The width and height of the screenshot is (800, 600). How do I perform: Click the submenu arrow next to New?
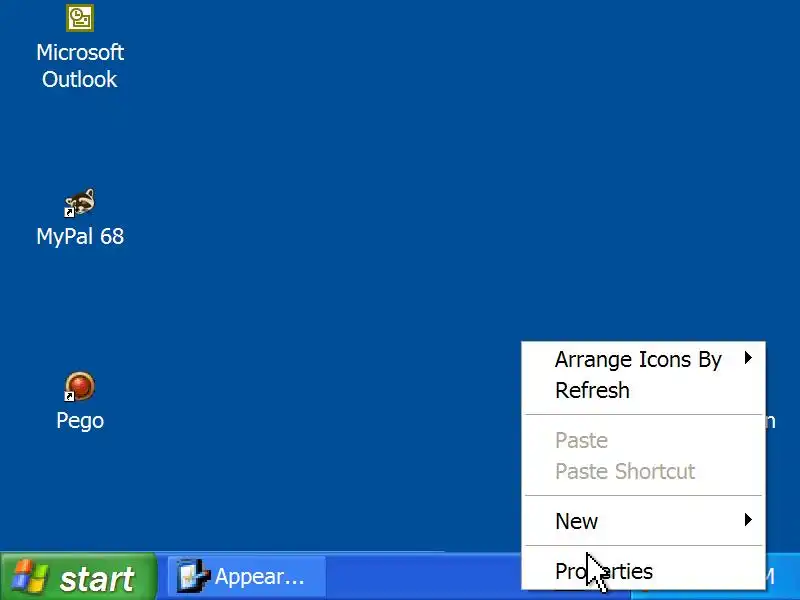[x=748, y=520]
